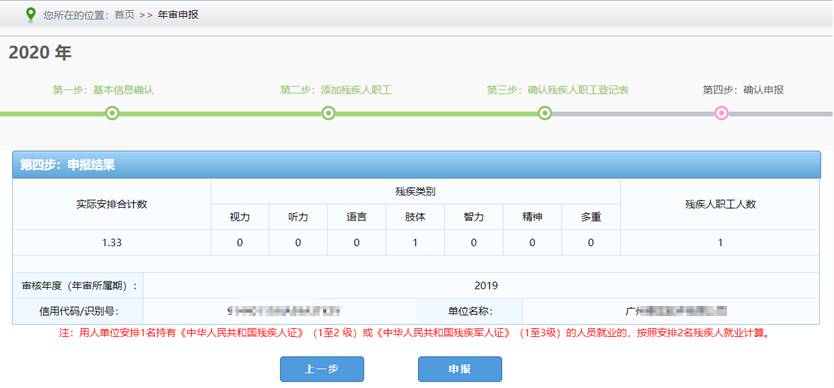Click the 2020 年 heading
Screen dimensions: 834x388
pyautogui.click(x=40, y=53)
